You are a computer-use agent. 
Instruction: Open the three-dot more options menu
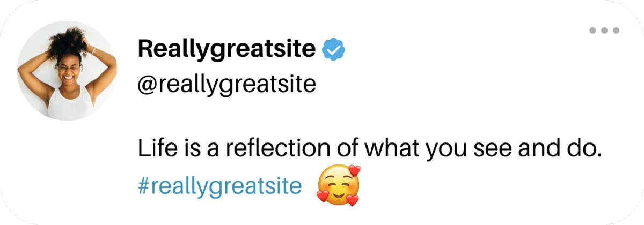click(604, 31)
